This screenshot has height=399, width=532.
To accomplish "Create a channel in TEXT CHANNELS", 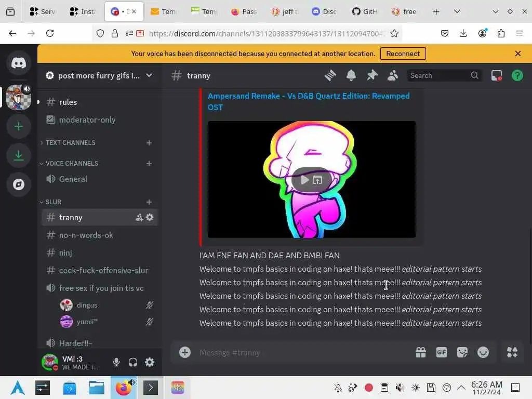I will point(149,143).
